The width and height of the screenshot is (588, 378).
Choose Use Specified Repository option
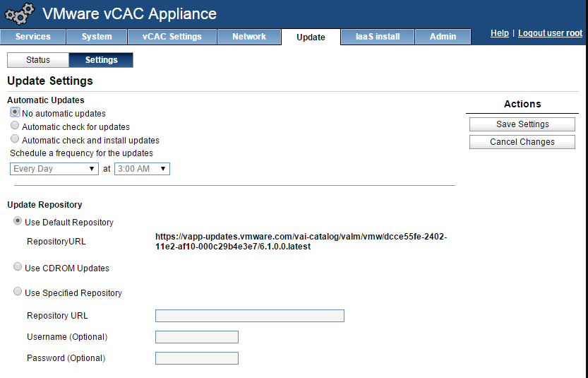click(18, 292)
